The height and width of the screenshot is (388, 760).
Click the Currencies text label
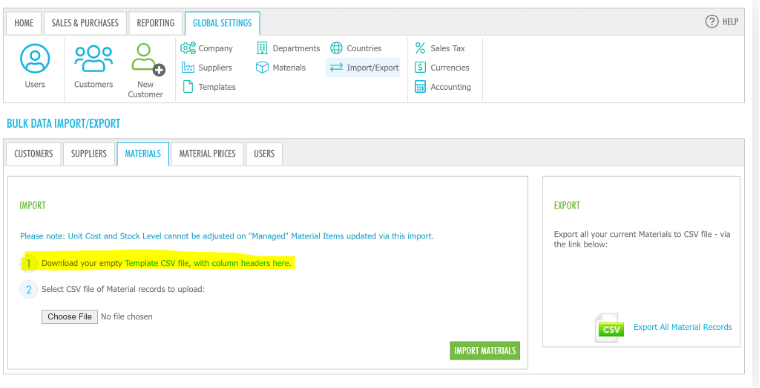(x=450, y=68)
